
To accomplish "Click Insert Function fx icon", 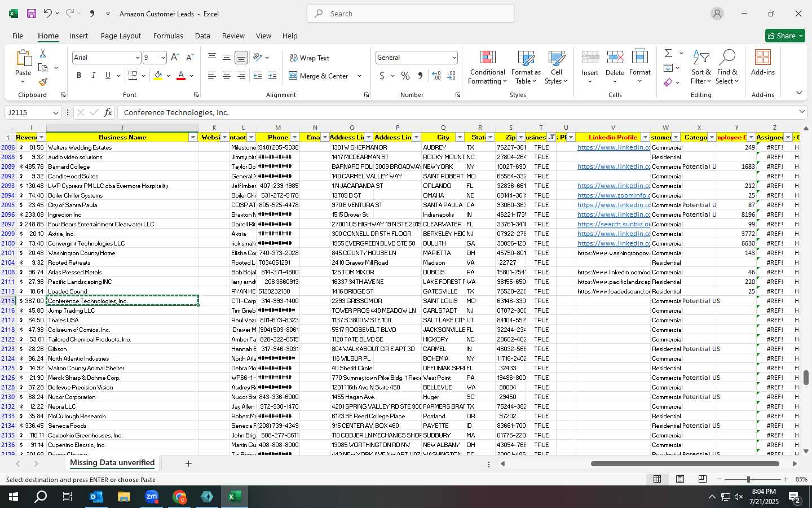I will (108, 112).
